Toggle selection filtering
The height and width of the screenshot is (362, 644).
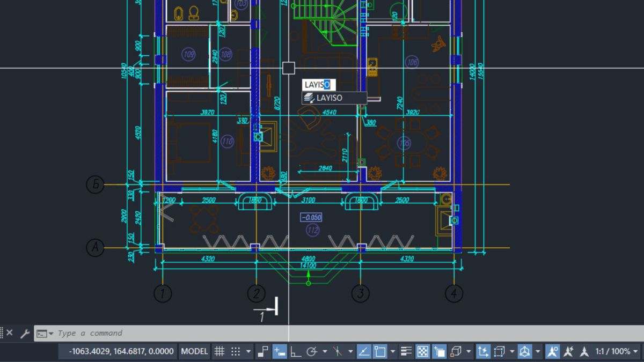tap(499, 351)
